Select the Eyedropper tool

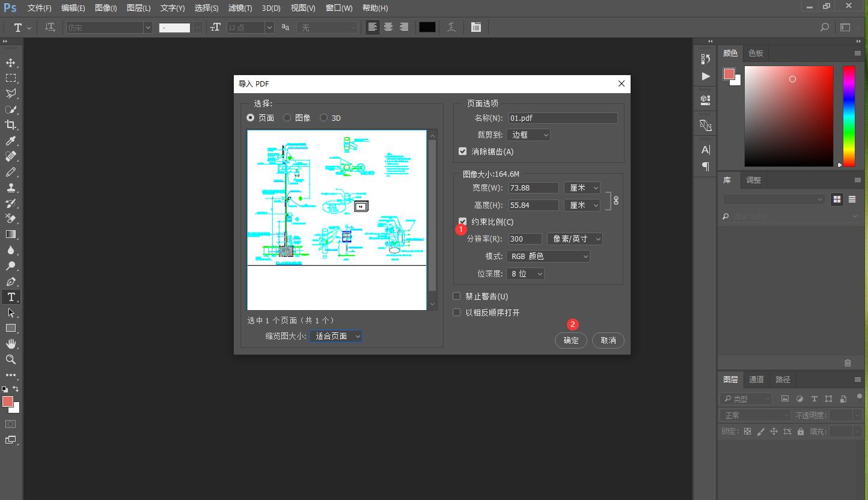11,141
